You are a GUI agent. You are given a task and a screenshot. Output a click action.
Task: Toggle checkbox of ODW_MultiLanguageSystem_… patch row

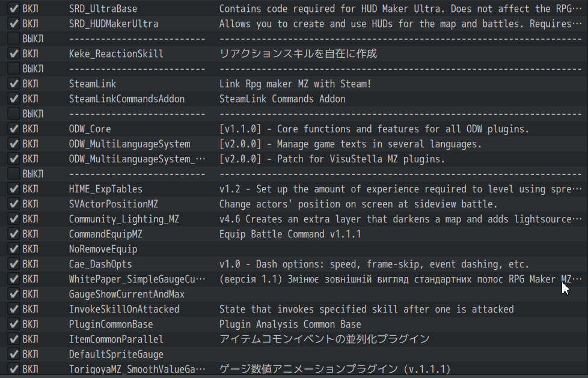coord(14,159)
